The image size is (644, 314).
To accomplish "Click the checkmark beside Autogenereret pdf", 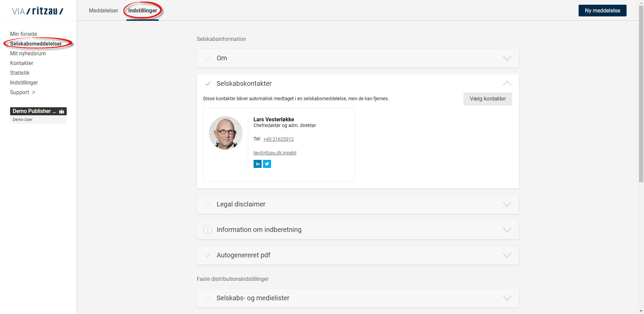I will (x=208, y=255).
